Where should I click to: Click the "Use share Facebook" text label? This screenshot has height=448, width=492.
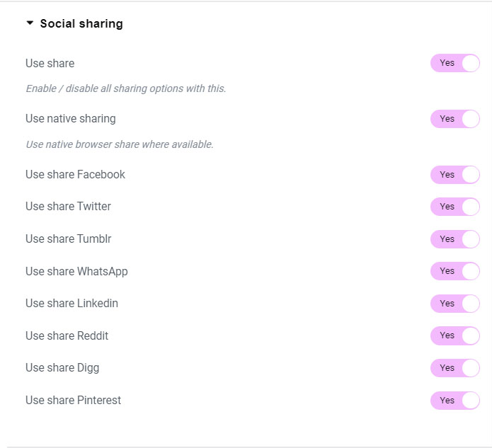point(75,175)
